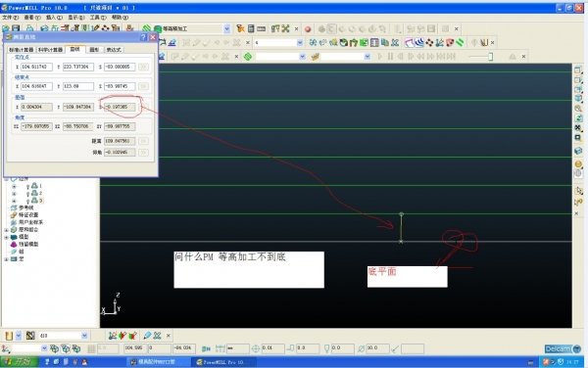The height and width of the screenshot is (368, 588).
Task: Click the purple residual model icon in tree
Action: point(14,244)
